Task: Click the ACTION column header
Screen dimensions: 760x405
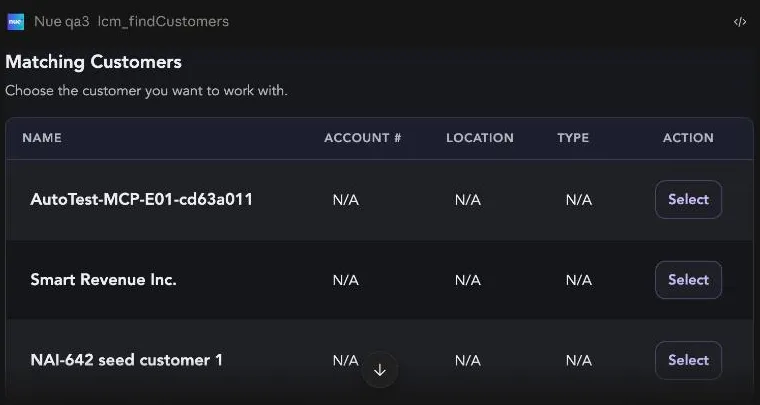Action: pos(688,138)
